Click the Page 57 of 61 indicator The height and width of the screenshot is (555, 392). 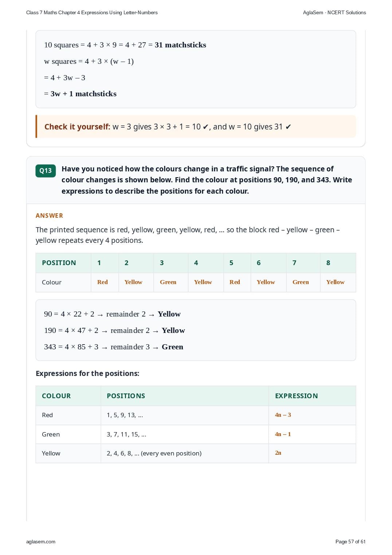point(350,542)
